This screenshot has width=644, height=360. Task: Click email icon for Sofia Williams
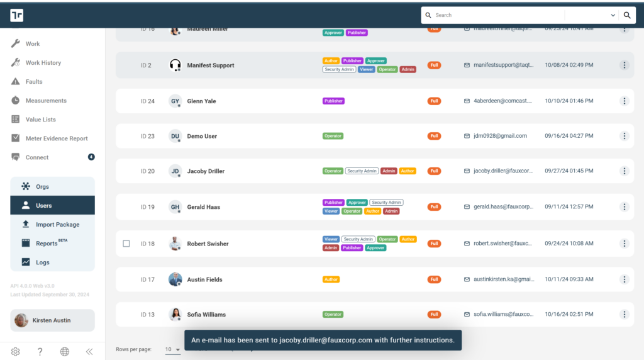[467, 314]
